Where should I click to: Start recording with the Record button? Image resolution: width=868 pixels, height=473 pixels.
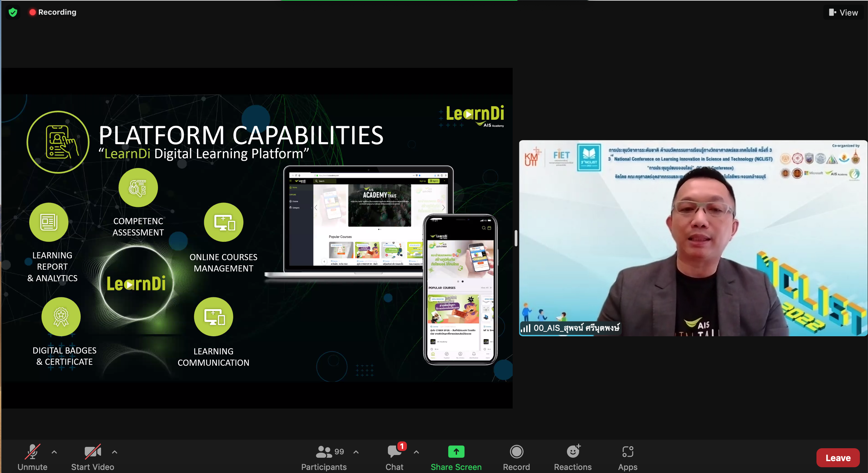point(516,457)
